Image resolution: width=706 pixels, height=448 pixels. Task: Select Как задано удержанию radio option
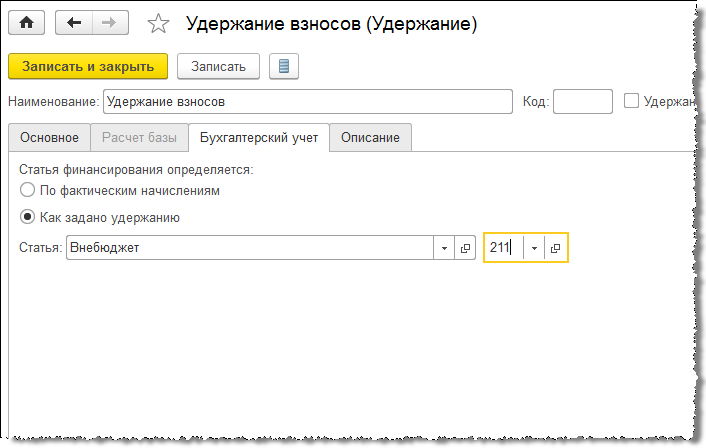click(x=27, y=216)
